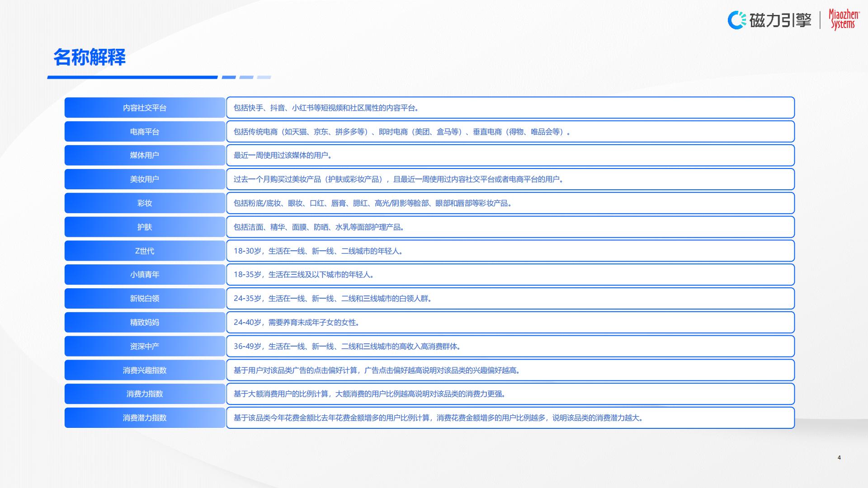Select the 36-49岁 definition text

point(348,347)
